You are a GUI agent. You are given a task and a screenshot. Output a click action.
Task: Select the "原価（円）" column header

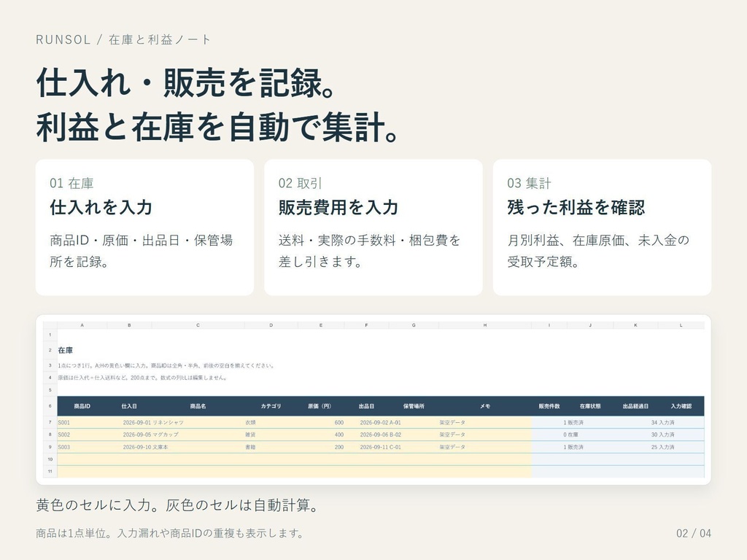[x=320, y=406]
